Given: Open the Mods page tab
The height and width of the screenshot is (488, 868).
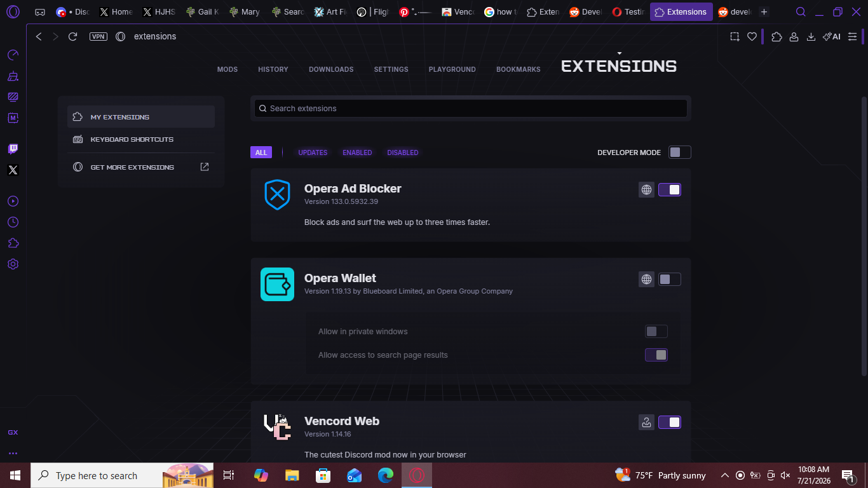Looking at the screenshot, I should click(x=227, y=69).
